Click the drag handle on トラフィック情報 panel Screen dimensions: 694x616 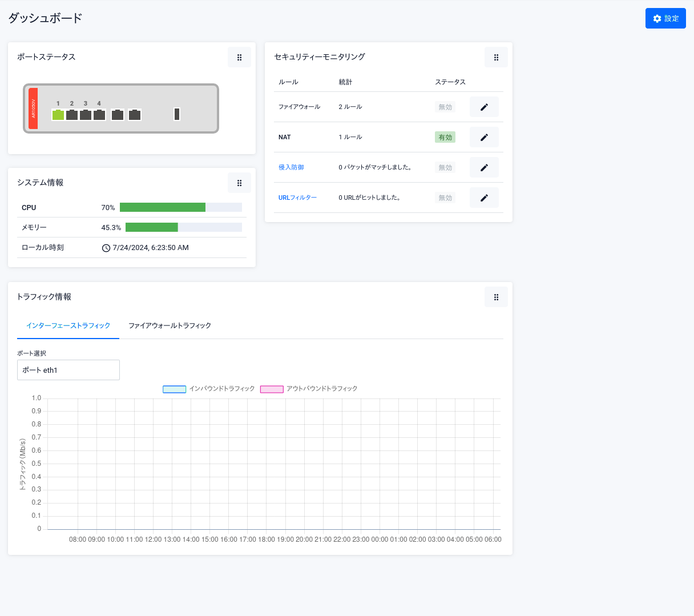496,297
